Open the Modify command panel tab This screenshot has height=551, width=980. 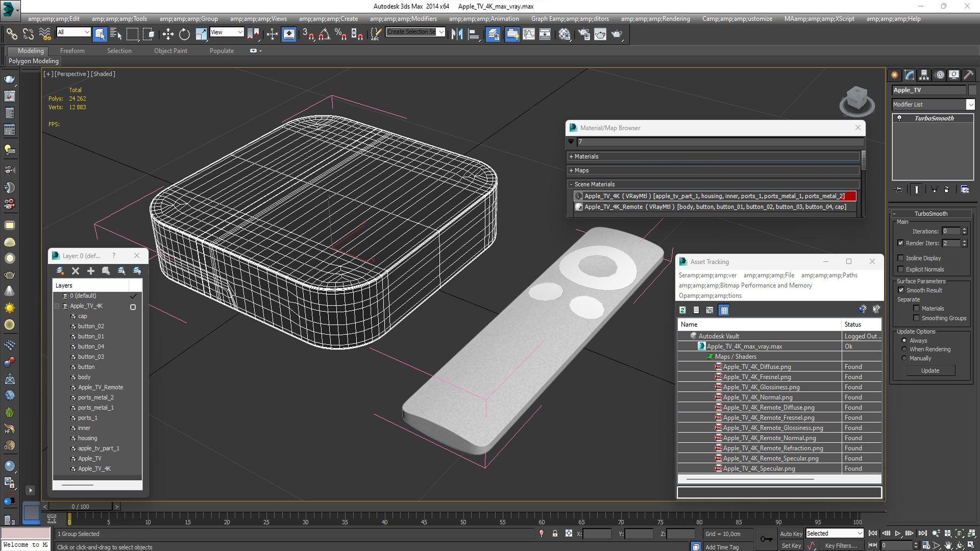pos(910,75)
